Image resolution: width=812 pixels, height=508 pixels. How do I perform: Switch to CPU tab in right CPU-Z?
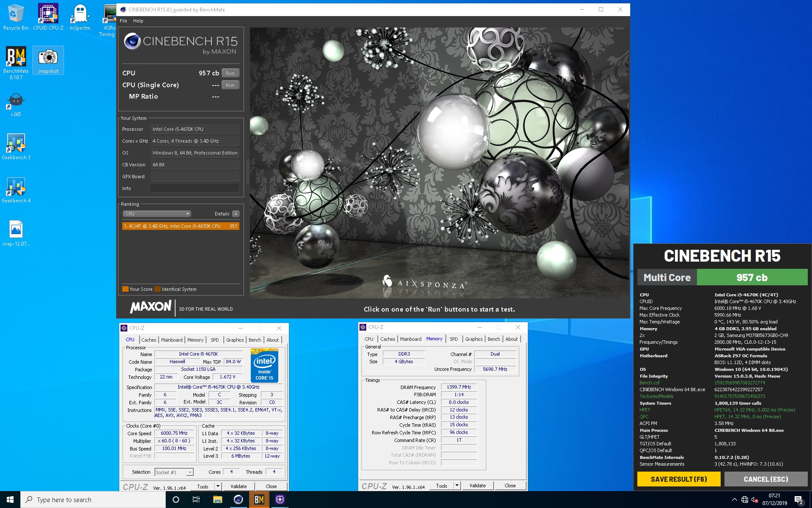[369, 339]
